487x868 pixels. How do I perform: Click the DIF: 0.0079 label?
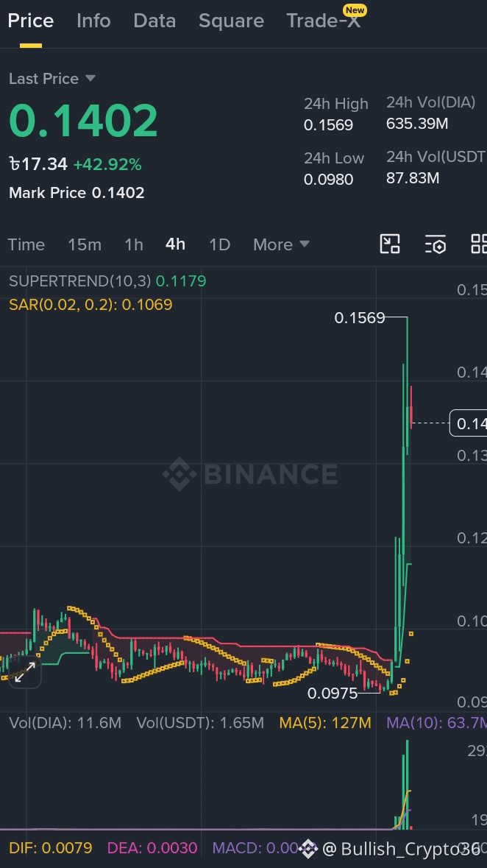(50, 848)
